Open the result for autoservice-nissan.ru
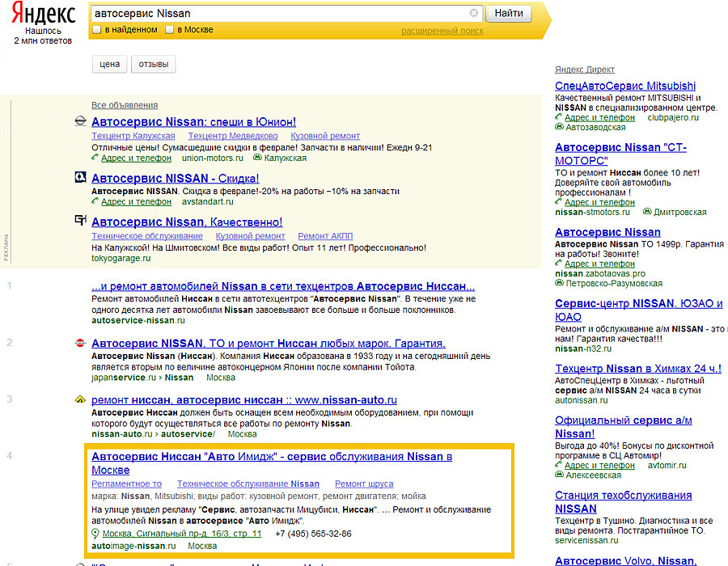Screen dimensions: 728x566 pos(283,286)
